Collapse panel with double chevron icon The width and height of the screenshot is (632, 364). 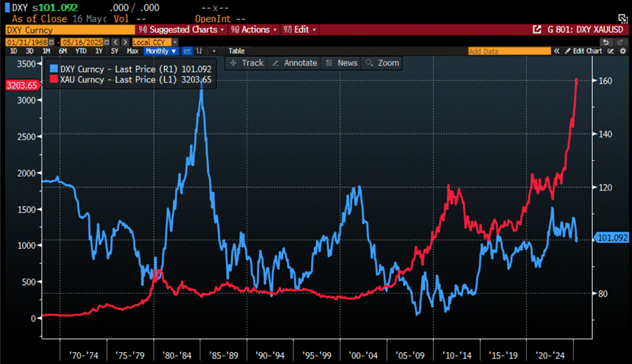click(556, 51)
